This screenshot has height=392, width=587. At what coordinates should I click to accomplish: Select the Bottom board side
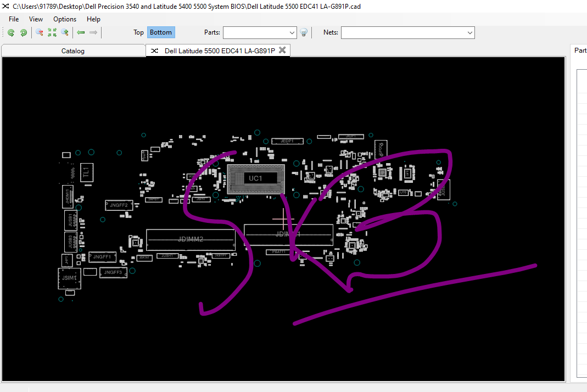click(x=161, y=32)
